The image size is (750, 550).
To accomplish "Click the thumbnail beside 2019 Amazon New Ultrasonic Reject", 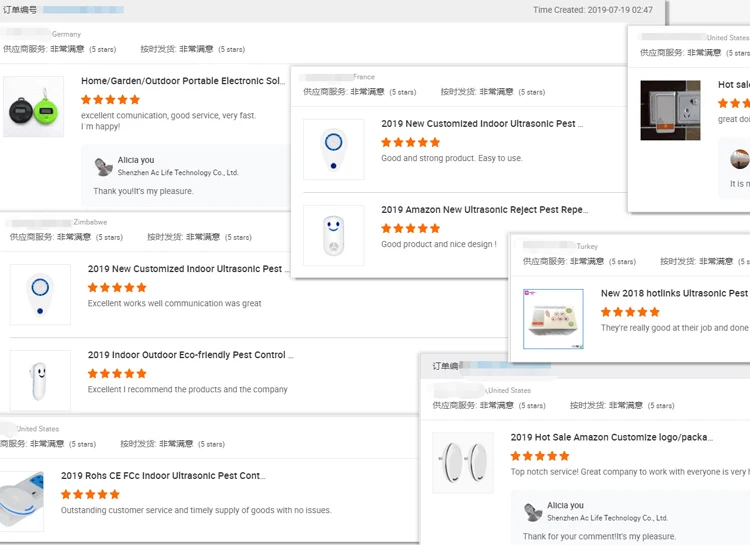I will pos(334,236).
